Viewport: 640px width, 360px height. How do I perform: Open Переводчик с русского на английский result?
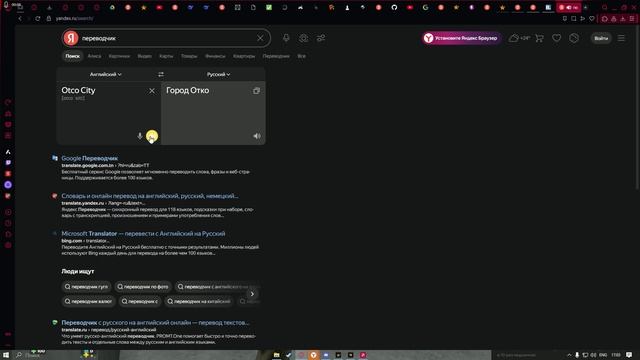coord(155,322)
